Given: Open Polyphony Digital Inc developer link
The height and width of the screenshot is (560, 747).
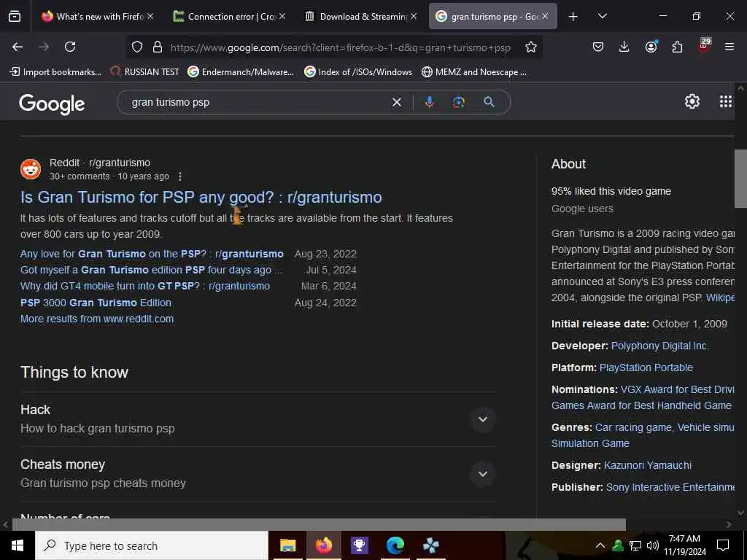Looking at the screenshot, I should click(659, 346).
